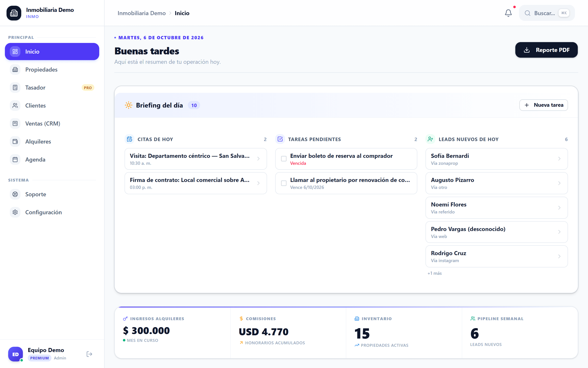Open notifications bell

[x=508, y=13]
